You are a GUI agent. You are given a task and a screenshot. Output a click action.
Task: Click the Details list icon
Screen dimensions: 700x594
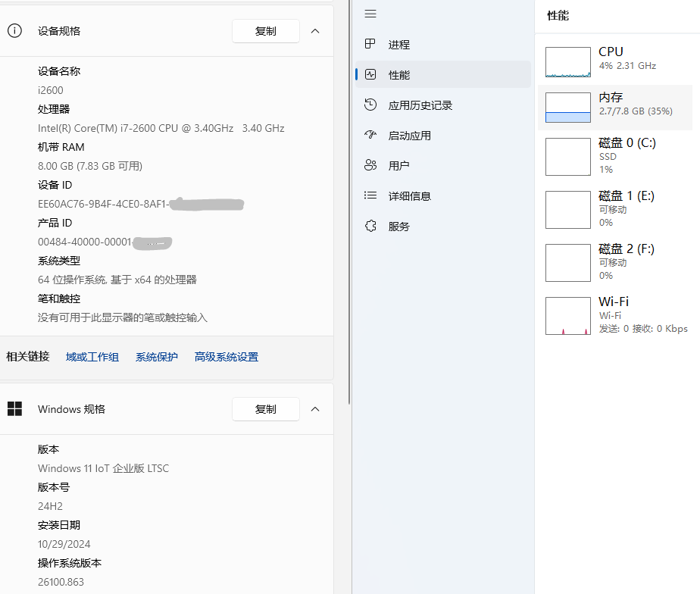tap(370, 195)
